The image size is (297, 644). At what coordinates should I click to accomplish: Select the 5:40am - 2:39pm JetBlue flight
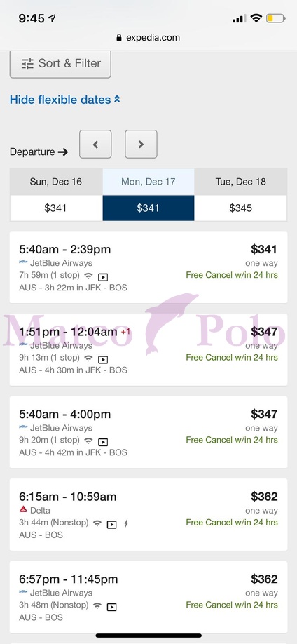(148, 267)
